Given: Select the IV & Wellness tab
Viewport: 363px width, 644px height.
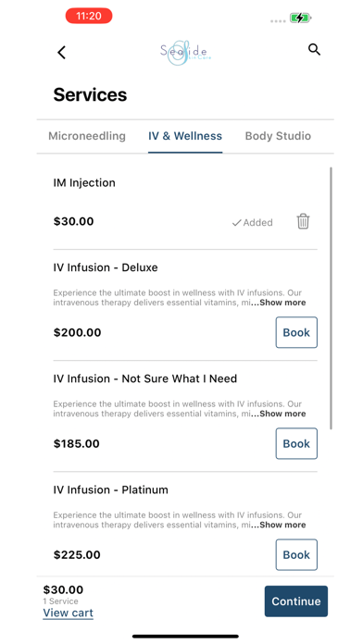Looking at the screenshot, I should [x=185, y=136].
